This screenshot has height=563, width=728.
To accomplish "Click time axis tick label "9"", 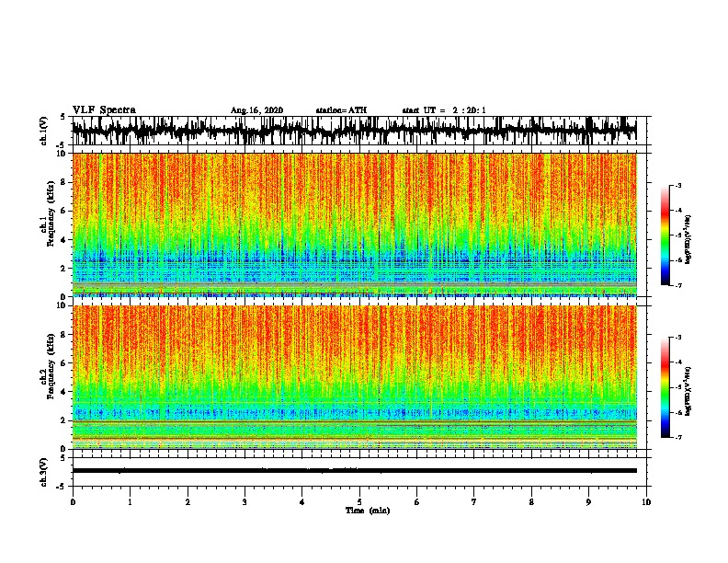I will click(x=588, y=502).
